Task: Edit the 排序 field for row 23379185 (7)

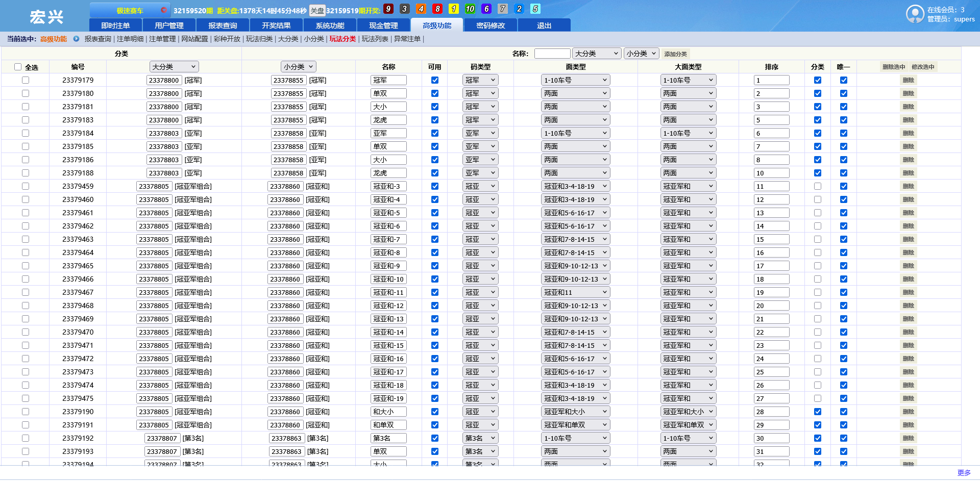Action: point(772,146)
